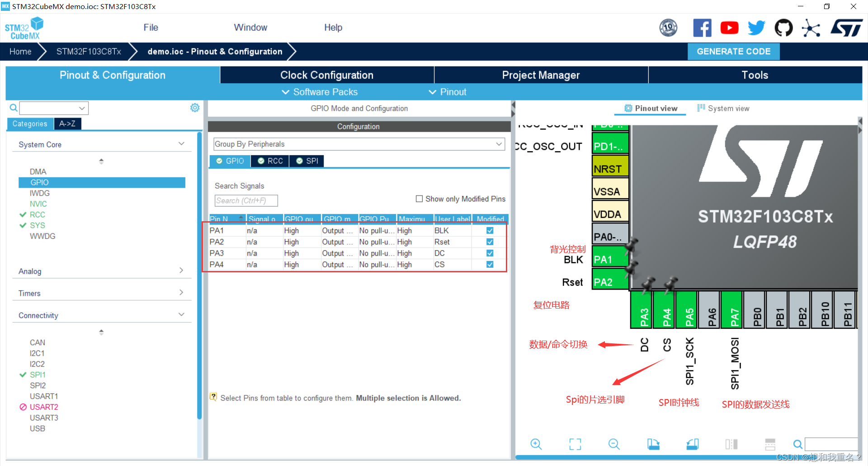This screenshot has height=466, width=868.
Task: Switch to System view
Action: (x=723, y=108)
